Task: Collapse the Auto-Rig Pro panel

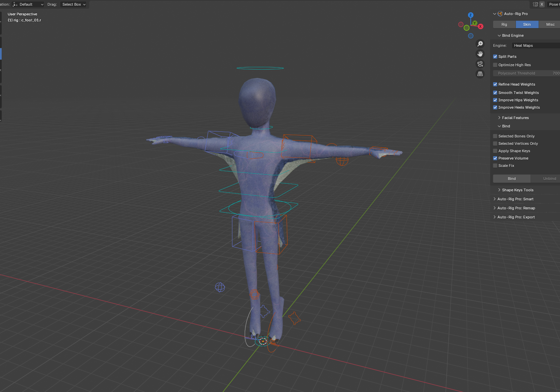Action: 494,14
